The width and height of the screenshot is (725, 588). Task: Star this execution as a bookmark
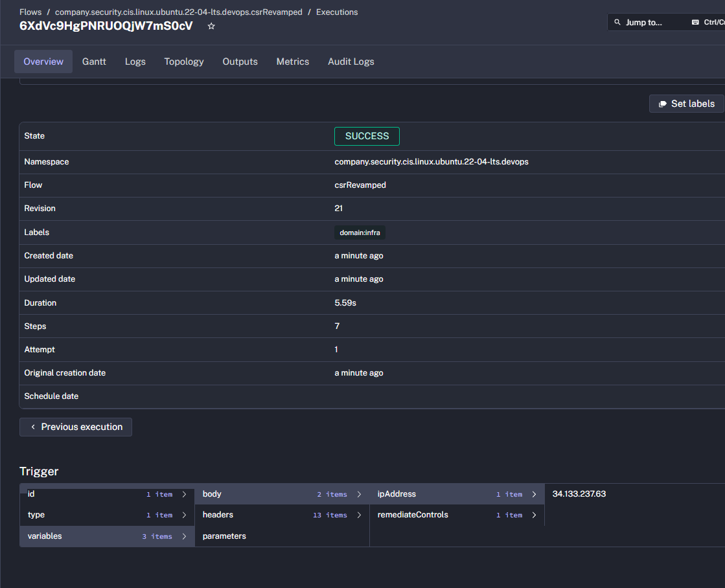[211, 27]
